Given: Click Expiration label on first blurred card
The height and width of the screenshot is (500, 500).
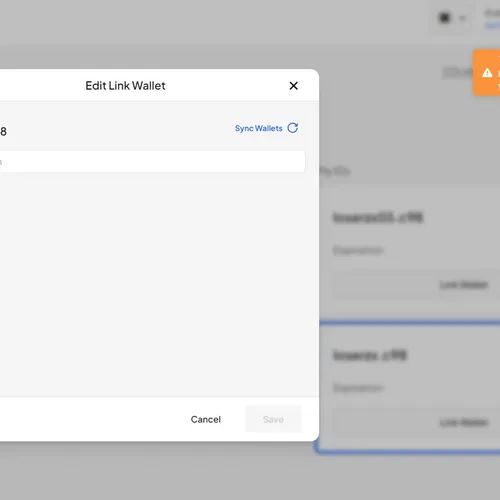Looking at the screenshot, I should pyautogui.click(x=358, y=250).
